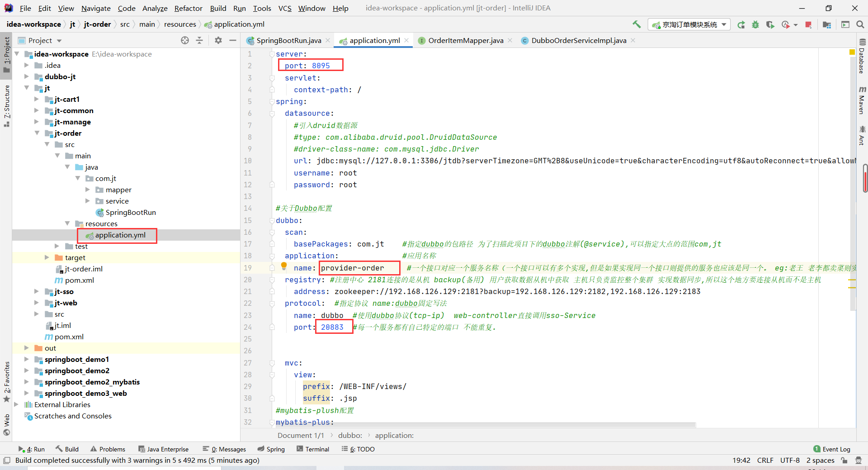The height and width of the screenshot is (470, 868).
Task: Expand the mapper package node
Action: pyautogui.click(x=88, y=190)
